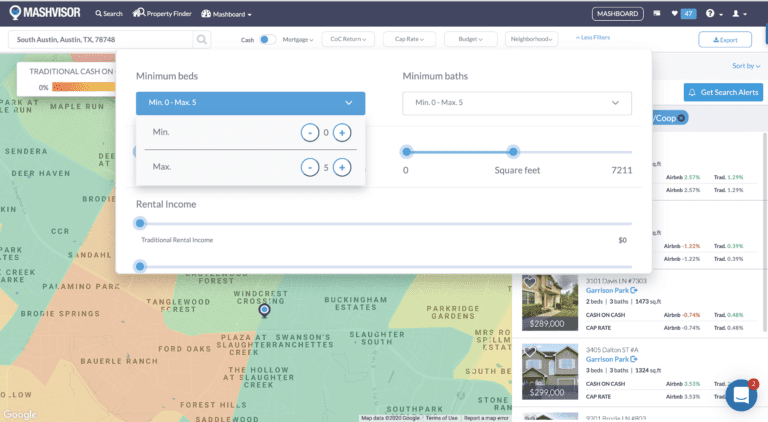Open the help question mark menu
The width and height of the screenshot is (768, 422).
tap(711, 14)
